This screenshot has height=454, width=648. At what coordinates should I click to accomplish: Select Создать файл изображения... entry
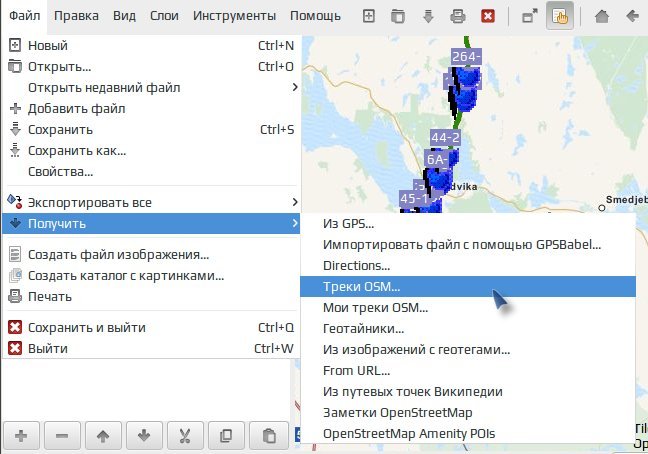(x=151, y=254)
